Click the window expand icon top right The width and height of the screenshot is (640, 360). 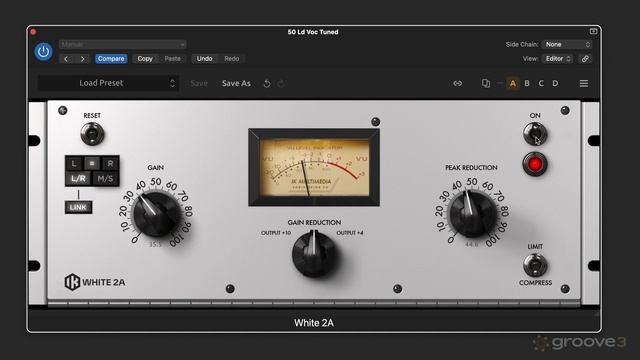(593, 31)
